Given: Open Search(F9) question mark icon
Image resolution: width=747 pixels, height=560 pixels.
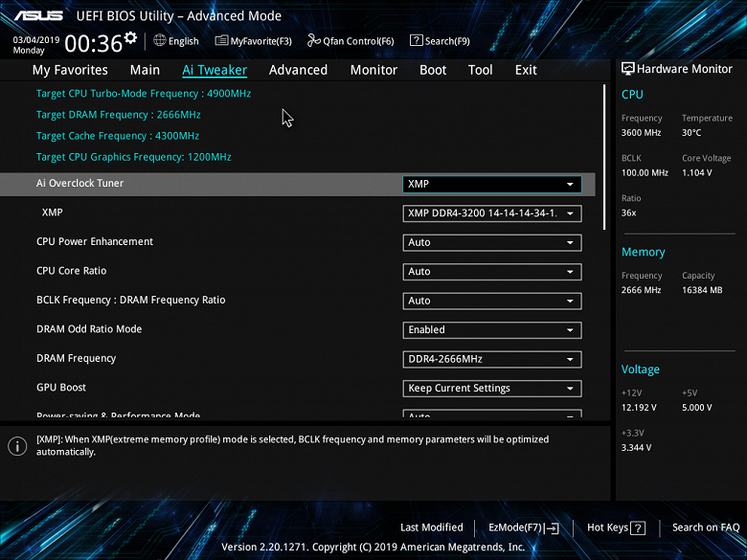Looking at the screenshot, I should point(416,40).
